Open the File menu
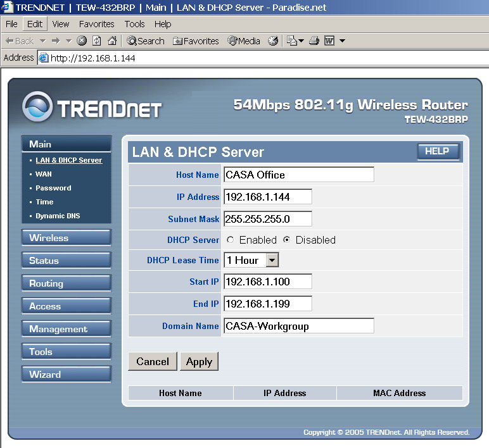This screenshot has height=448, width=489. click(11, 24)
